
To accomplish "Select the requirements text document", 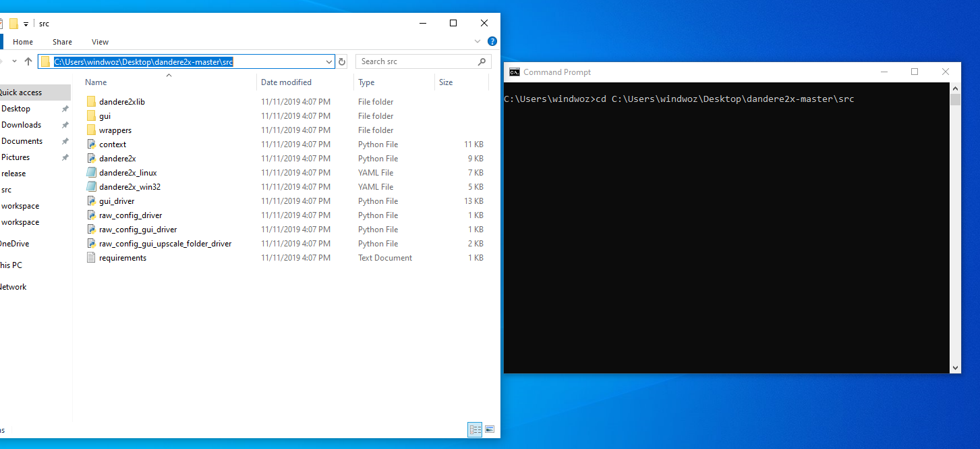I will tap(124, 257).
